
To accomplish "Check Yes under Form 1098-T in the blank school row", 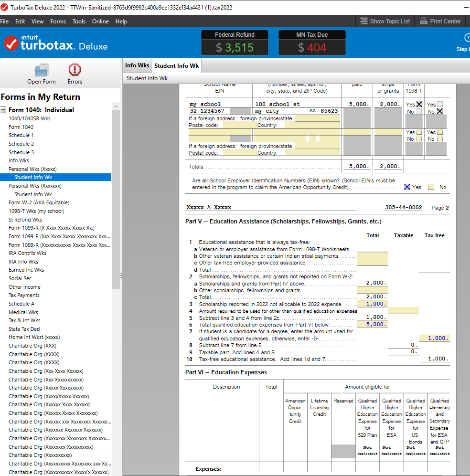I will pyautogui.click(x=419, y=132).
